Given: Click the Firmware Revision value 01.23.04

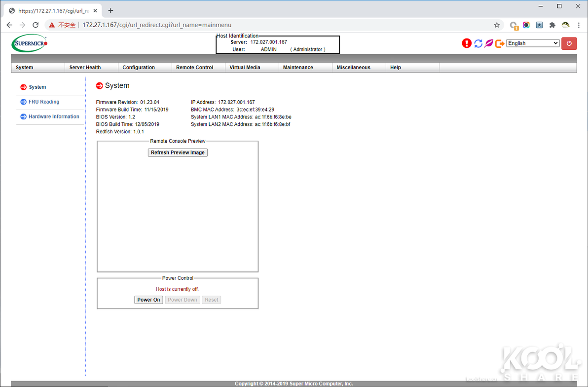Looking at the screenshot, I should pyautogui.click(x=149, y=102).
